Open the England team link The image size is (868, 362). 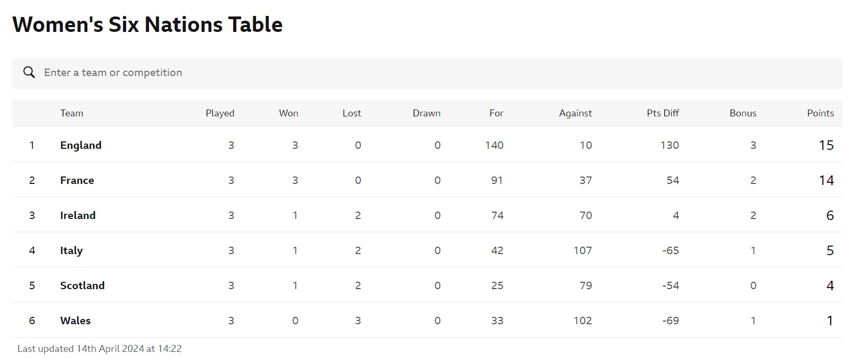point(80,145)
